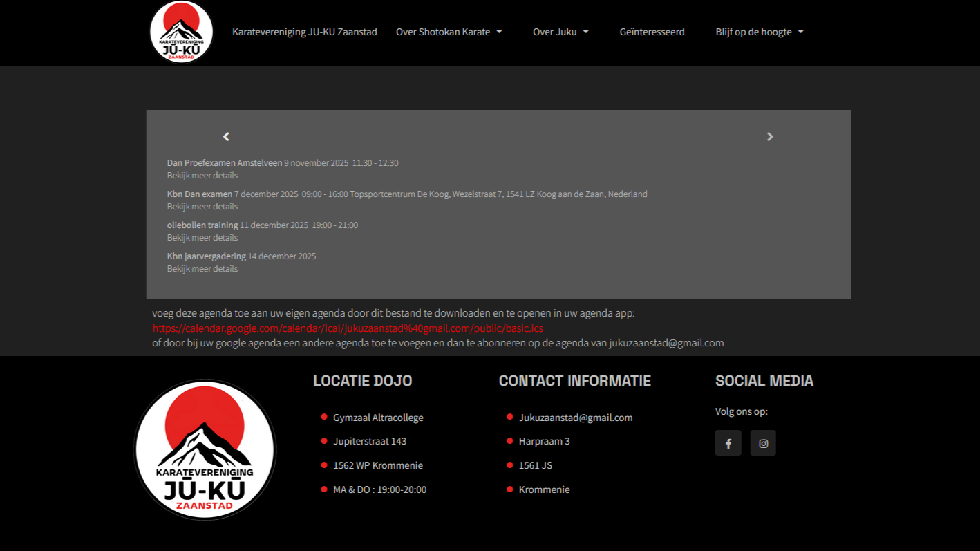The width and height of the screenshot is (980, 551).
Task: Open the Facebook social media icon
Action: click(728, 443)
